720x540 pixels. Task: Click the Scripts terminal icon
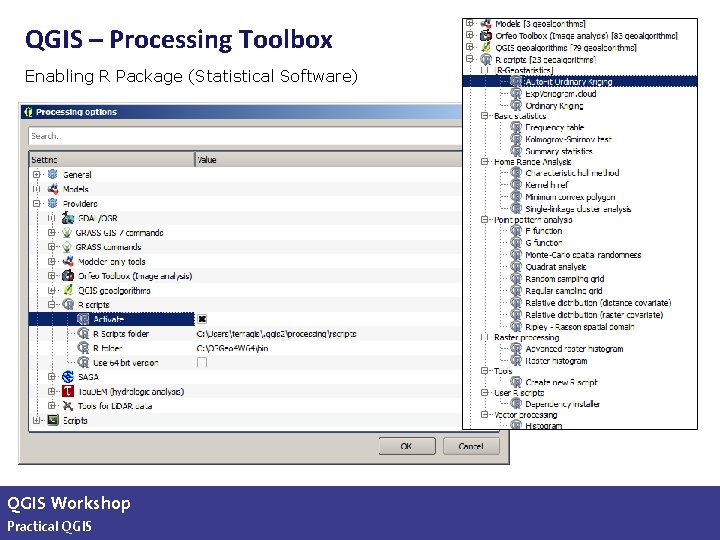(x=53, y=420)
